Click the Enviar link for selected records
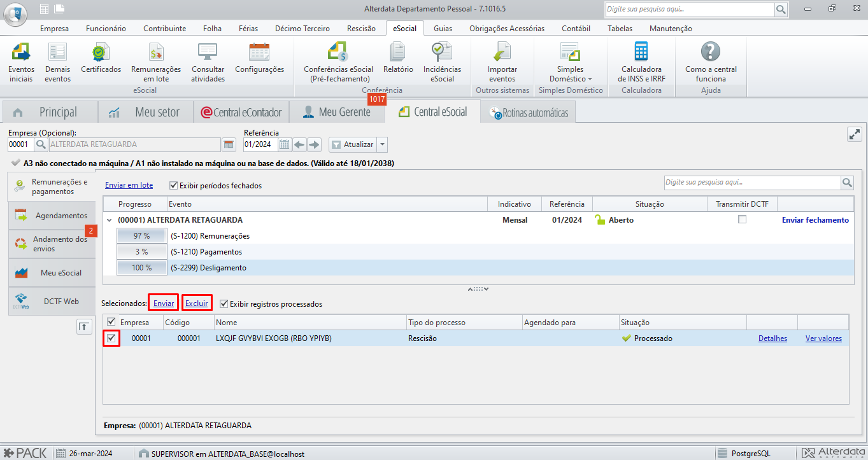The width and height of the screenshot is (868, 460). [x=164, y=303]
